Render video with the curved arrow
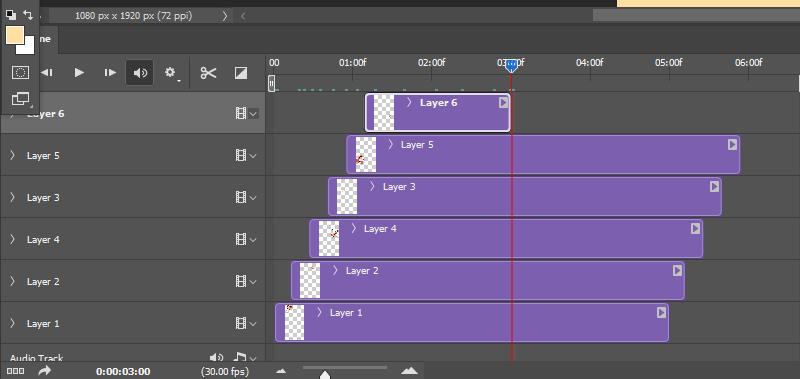Image resolution: width=800 pixels, height=379 pixels. [x=45, y=371]
